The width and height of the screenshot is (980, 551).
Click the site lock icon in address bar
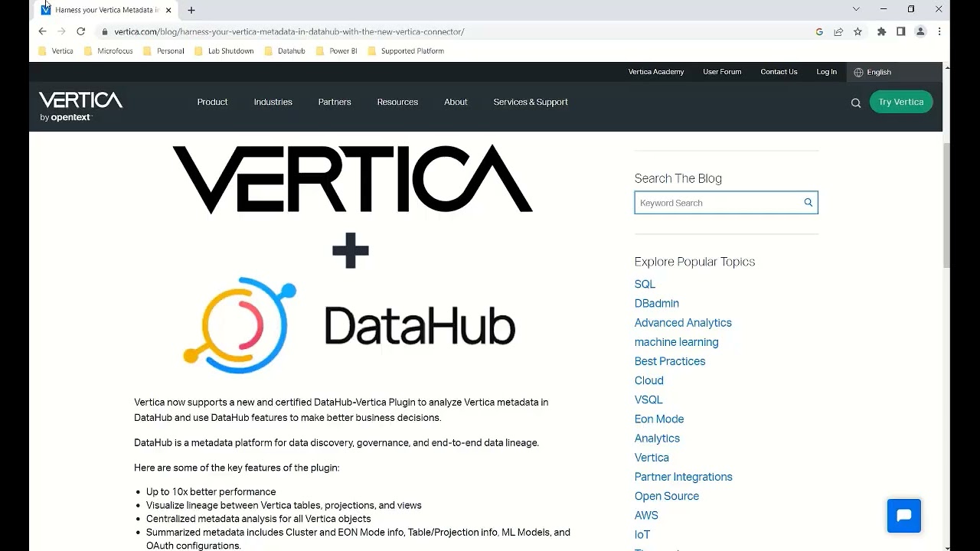click(x=105, y=32)
